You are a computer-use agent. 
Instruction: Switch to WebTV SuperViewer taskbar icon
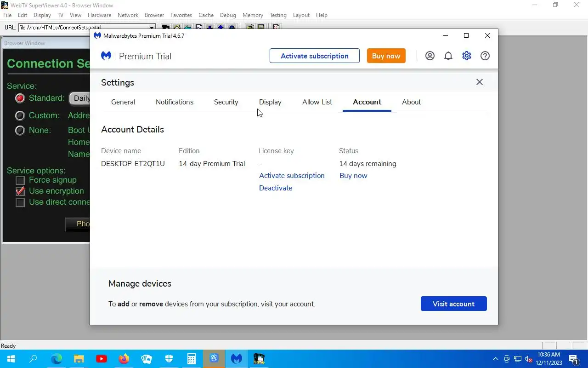pyautogui.click(x=259, y=359)
